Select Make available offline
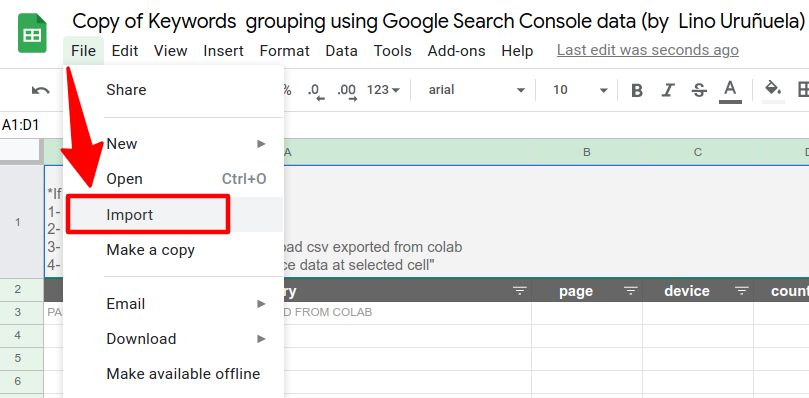This screenshot has height=398, width=809. point(173,374)
